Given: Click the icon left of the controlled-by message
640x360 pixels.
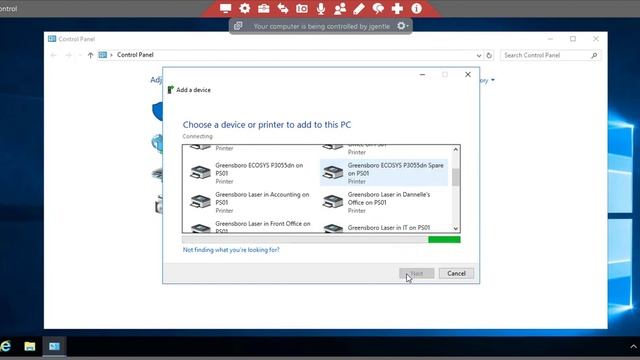Looking at the screenshot, I should (x=238, y=26).
